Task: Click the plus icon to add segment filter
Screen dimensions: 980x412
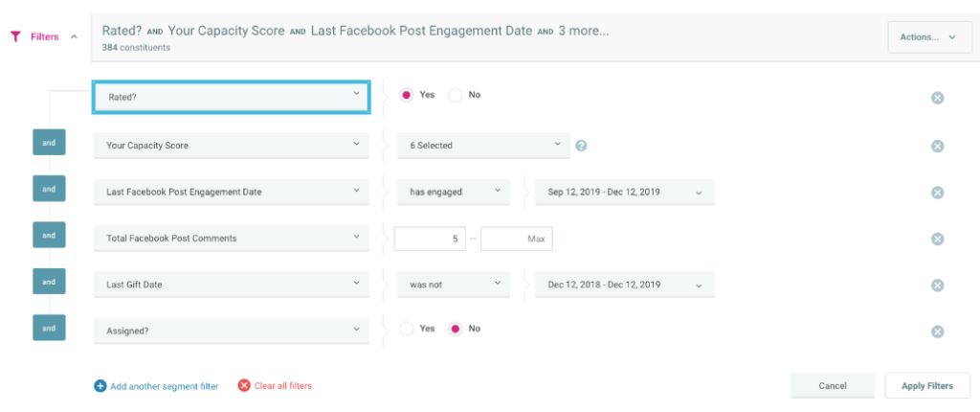Action: point(100,386)
